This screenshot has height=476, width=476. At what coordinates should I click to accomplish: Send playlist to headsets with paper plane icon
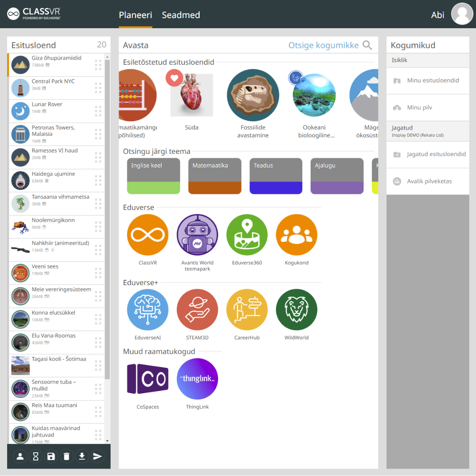(x=97, y=456)
